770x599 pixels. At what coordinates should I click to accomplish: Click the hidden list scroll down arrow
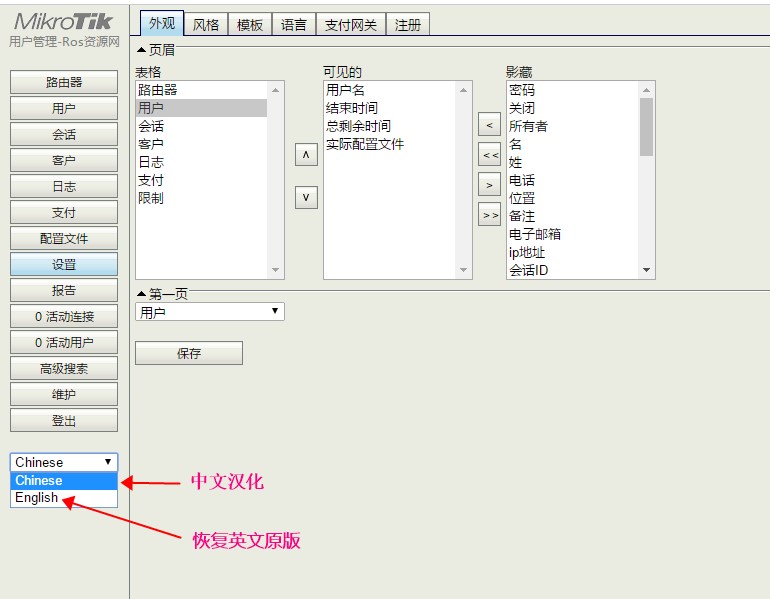646,270
